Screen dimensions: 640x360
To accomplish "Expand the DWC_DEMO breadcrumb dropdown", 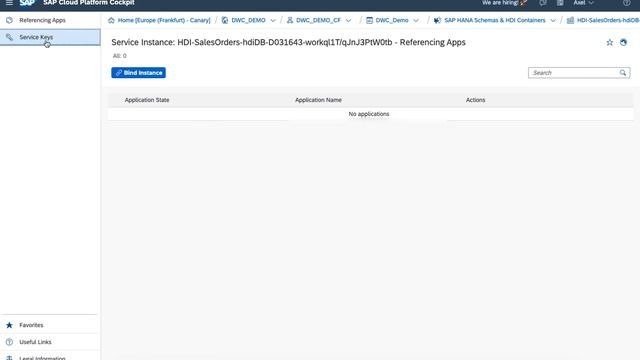I will [273, 20].
